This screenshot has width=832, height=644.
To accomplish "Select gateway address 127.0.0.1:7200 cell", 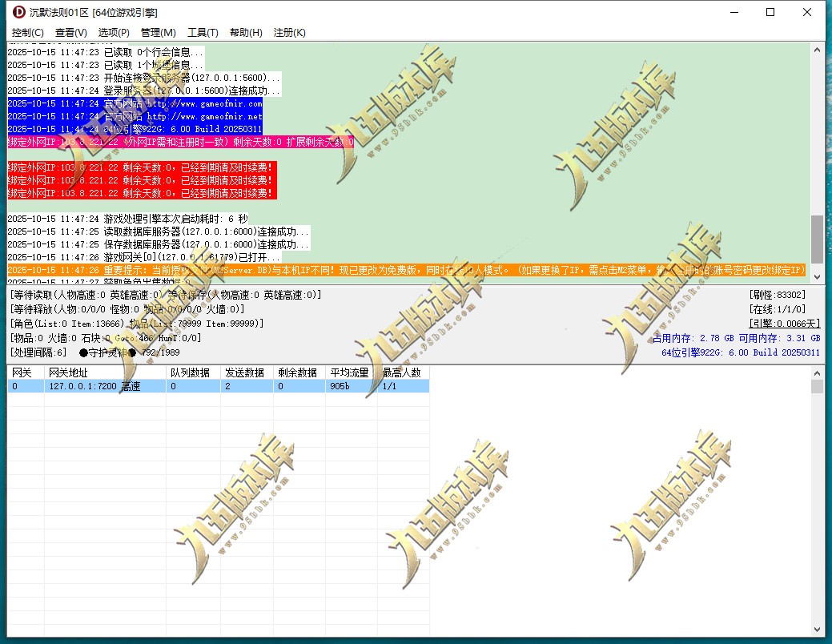I will (x=105, y=386).
